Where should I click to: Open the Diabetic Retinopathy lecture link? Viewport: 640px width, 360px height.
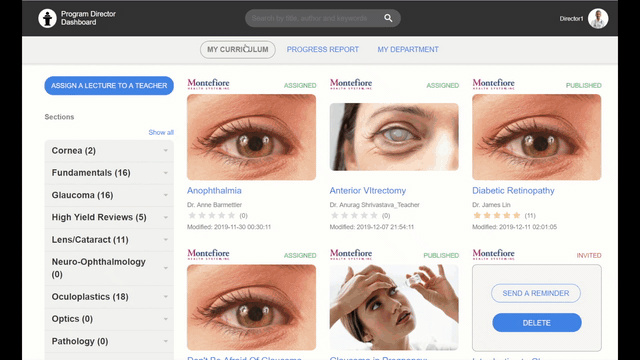513,191
